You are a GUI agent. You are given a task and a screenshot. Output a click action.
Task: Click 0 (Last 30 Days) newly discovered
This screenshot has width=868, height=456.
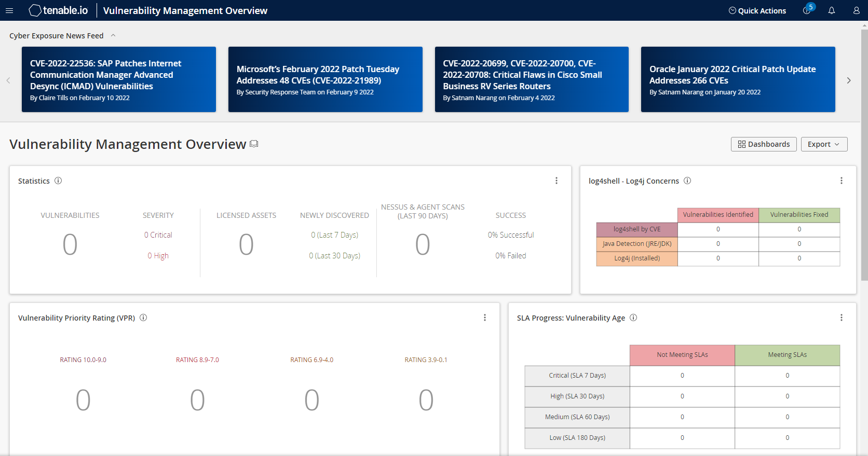click(x=335, y=256)
